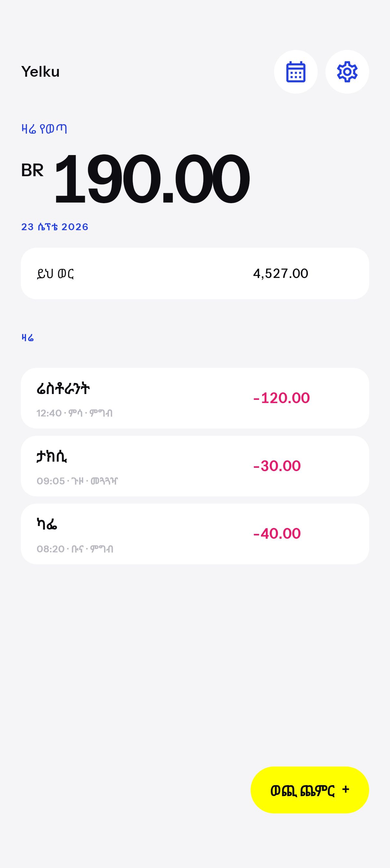Screen dimensions: 390x868
Task: Open the ታክሲ expense entry
Action: pyautogui.click(x=195, y=466)
